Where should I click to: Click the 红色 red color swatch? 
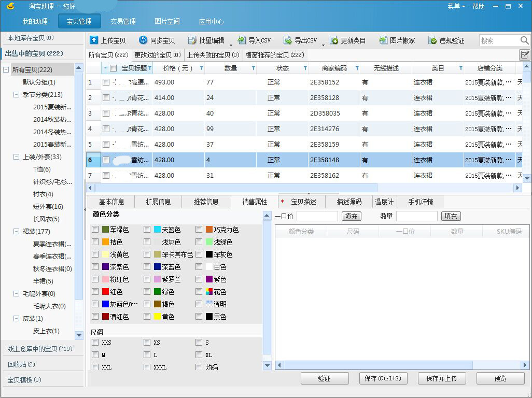(105, 292)
